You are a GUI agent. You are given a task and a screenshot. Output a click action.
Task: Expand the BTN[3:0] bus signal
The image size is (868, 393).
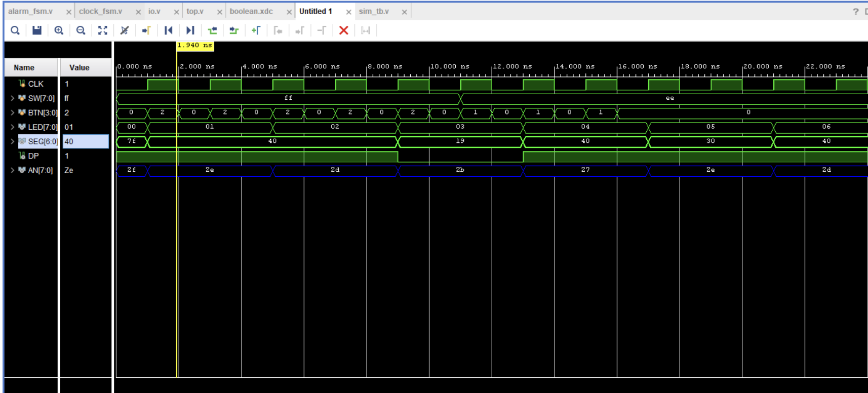pos(12,112)
